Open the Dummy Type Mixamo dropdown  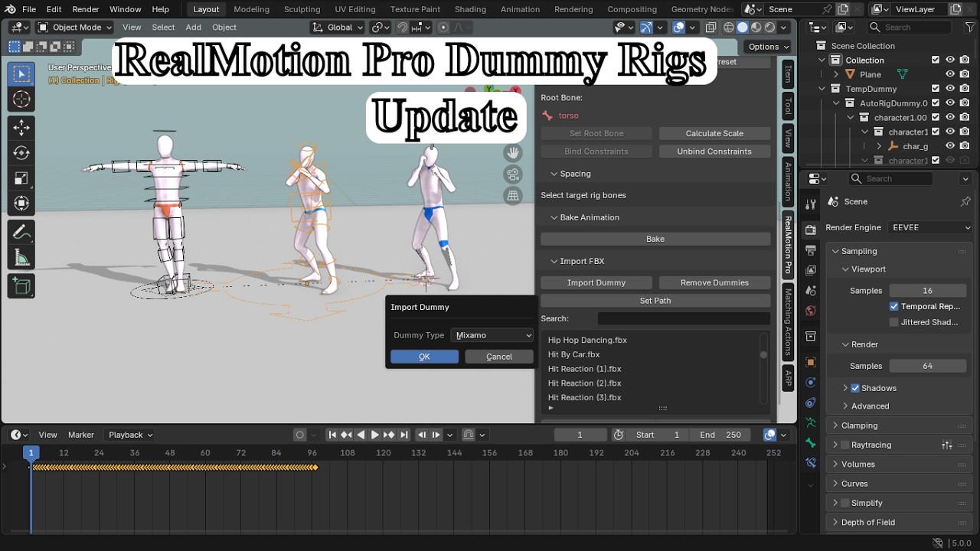pyautogui.click(x=492, y=335)
